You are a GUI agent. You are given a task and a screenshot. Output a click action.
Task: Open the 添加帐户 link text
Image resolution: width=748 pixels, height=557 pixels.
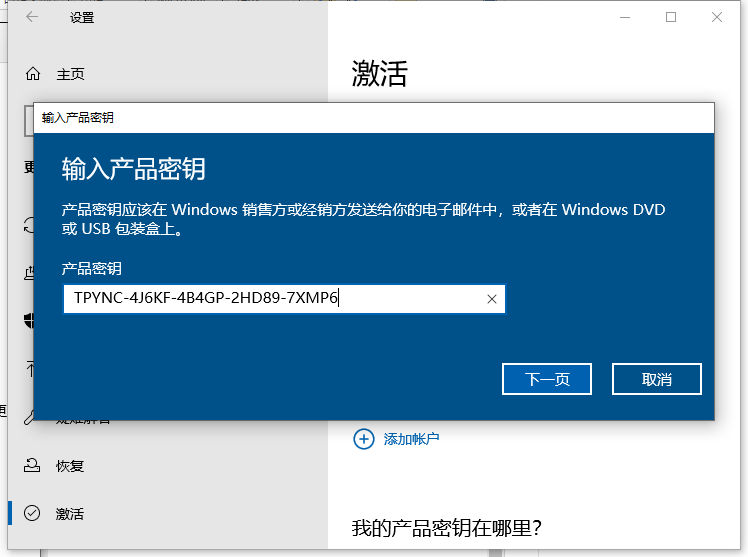click(x=411, y=439)
